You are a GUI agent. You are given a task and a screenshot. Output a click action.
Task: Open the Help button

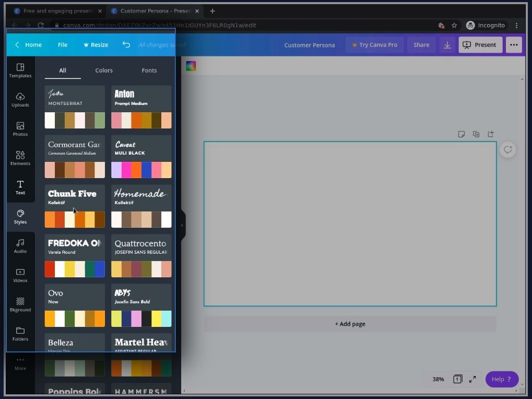502,379
